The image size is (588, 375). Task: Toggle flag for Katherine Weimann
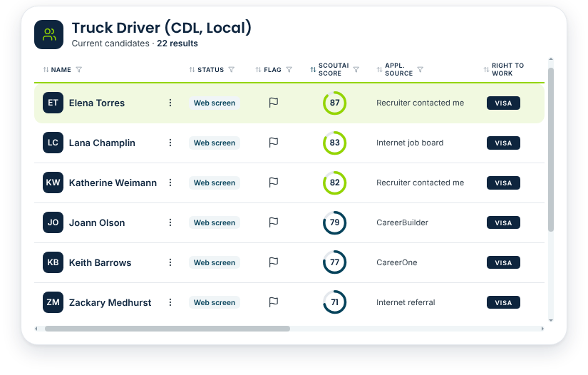click(274, 183)
